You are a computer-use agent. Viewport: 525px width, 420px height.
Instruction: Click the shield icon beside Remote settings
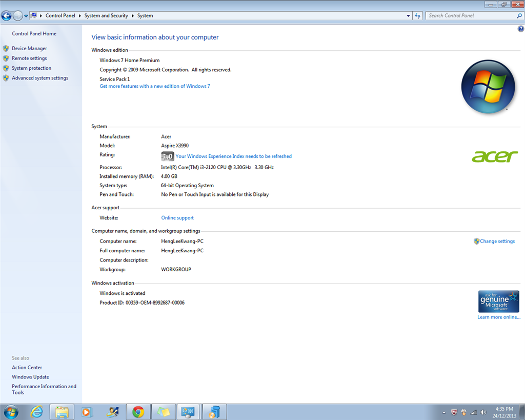[x=6, y=58]
